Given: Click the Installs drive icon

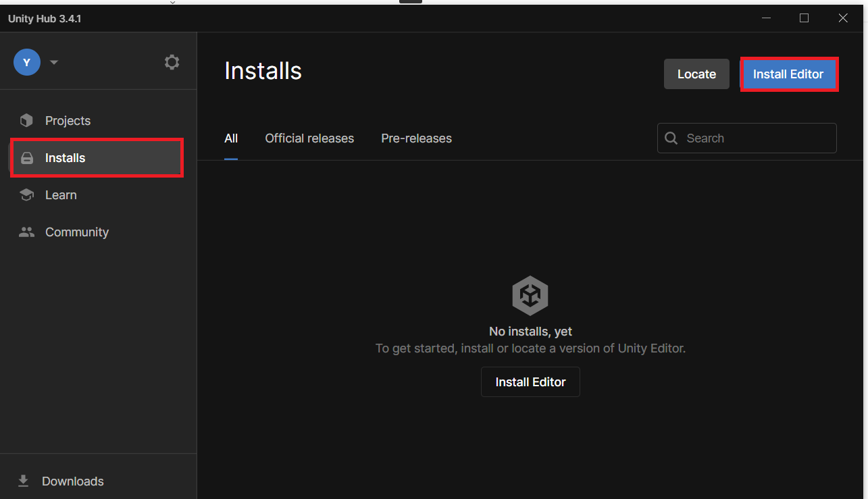Looking at the screenshot, I should pyautogui.click(x=26, y=158).
